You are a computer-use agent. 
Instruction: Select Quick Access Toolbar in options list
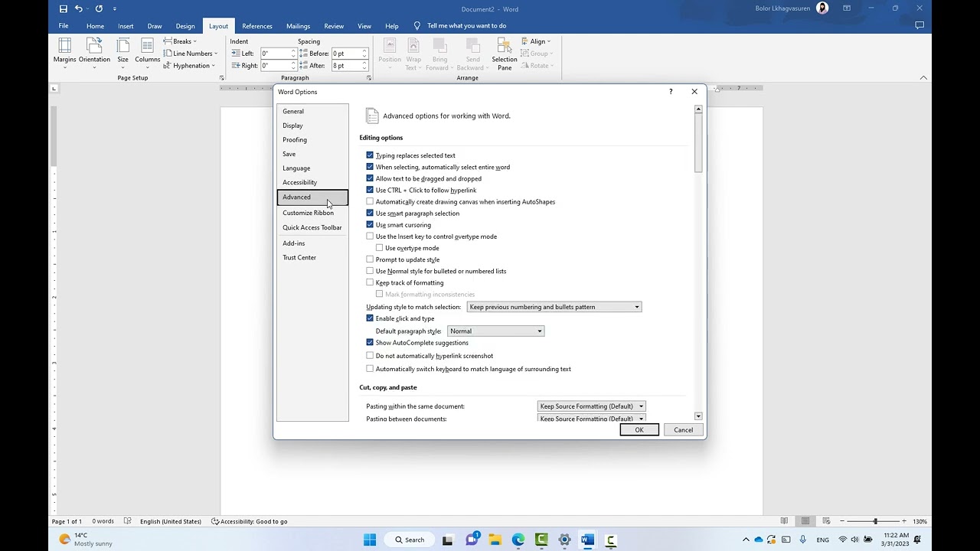click(x=312, y=227)
